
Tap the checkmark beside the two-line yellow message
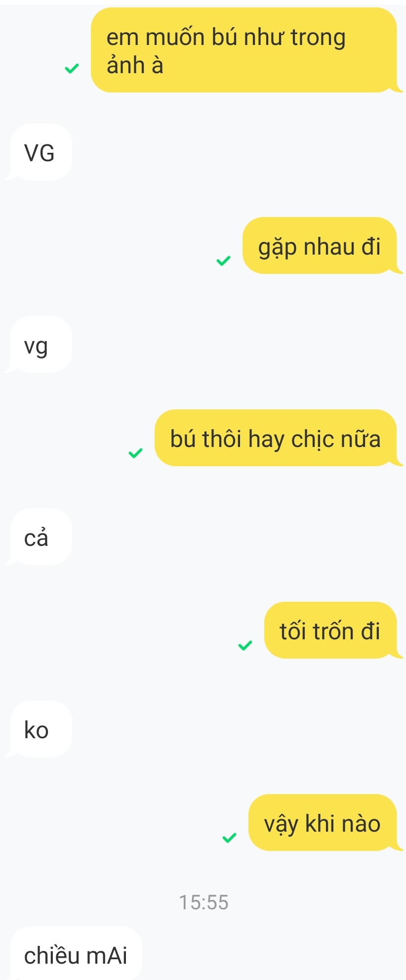click(72, 68)
